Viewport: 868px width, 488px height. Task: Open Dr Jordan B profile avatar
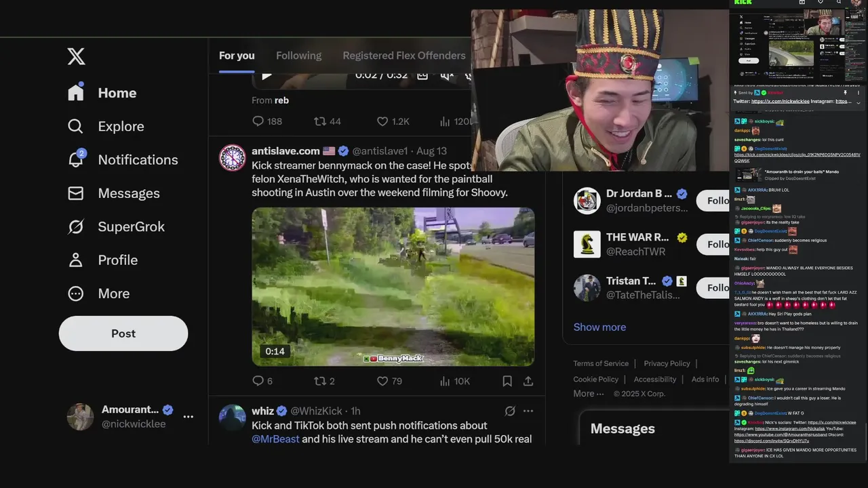tap(587, 201)
